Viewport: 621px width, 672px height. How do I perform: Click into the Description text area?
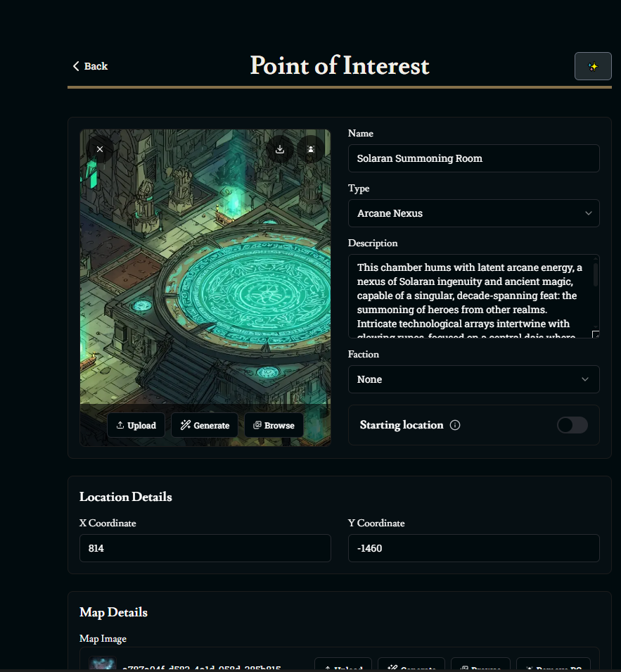tap(468, 296)
